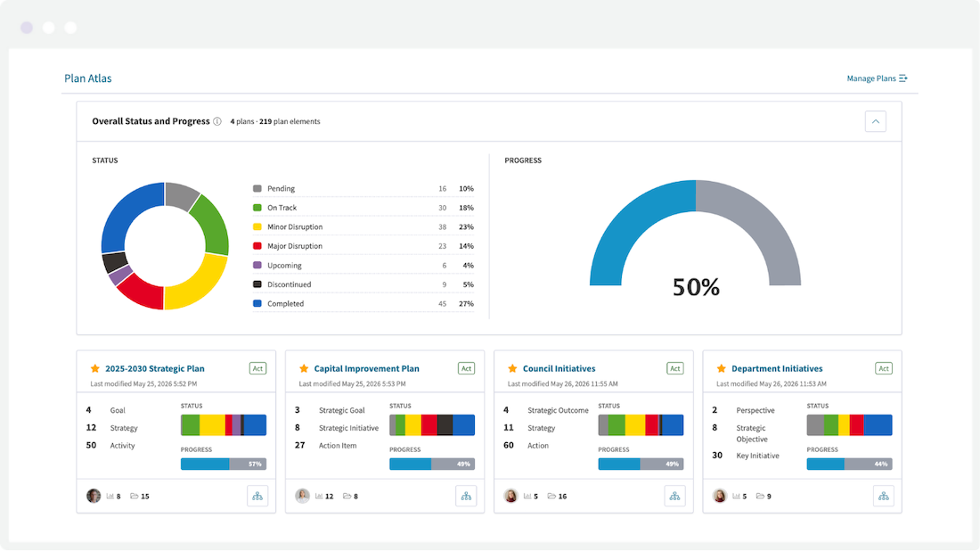
Task: Click chart icon with count 12 on Capital Improvement card
Action: pos(319,496)
